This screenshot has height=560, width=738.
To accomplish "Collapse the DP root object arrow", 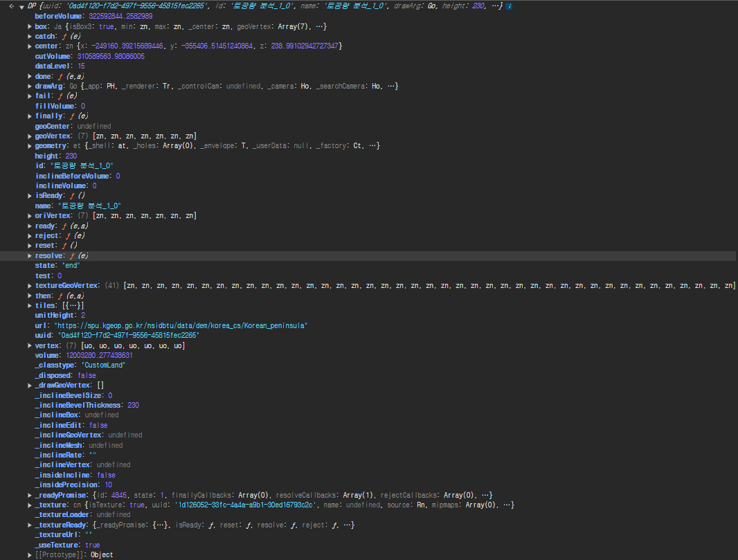I will (21, 7).
